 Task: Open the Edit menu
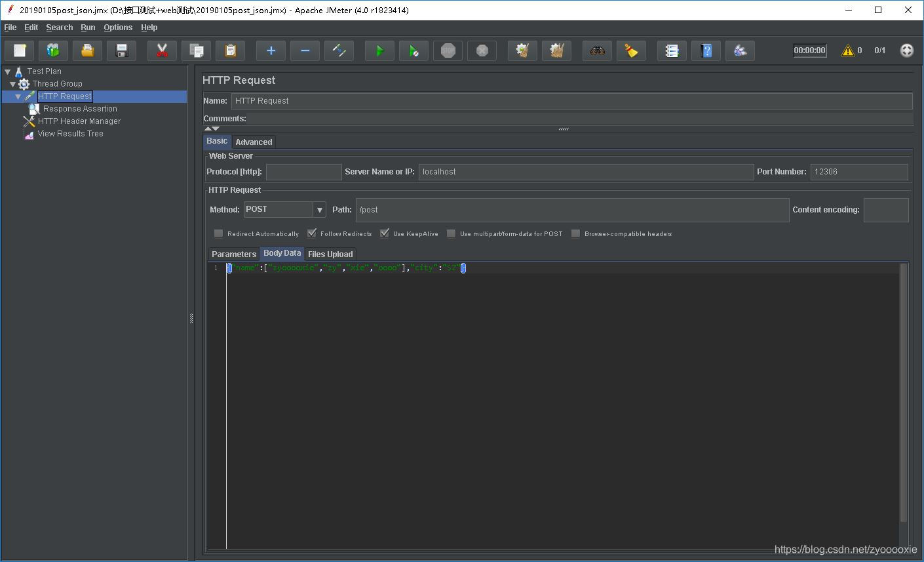[31, 28]
